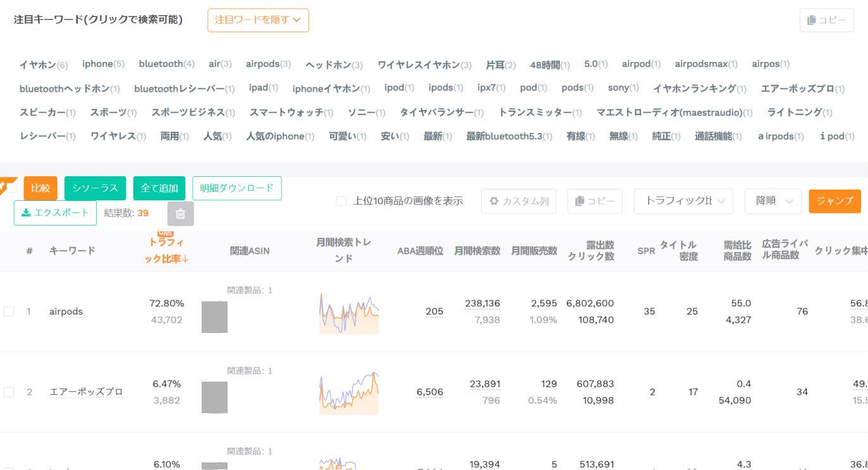Check the checkbox for the airpods row
Image resolution: width=868 pixels, height=470 pixels.
pyautogui.click(x=9, y=311)
